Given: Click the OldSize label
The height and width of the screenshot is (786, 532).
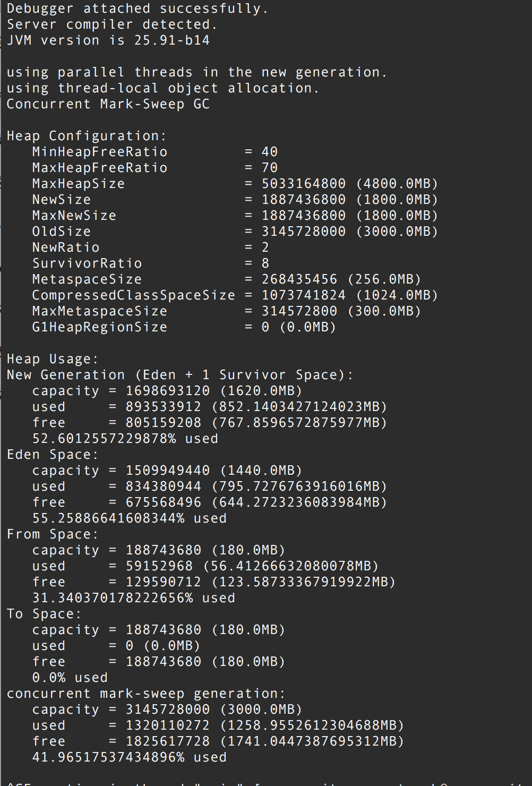Looking at the screenshot, I should tap(62, 232).
